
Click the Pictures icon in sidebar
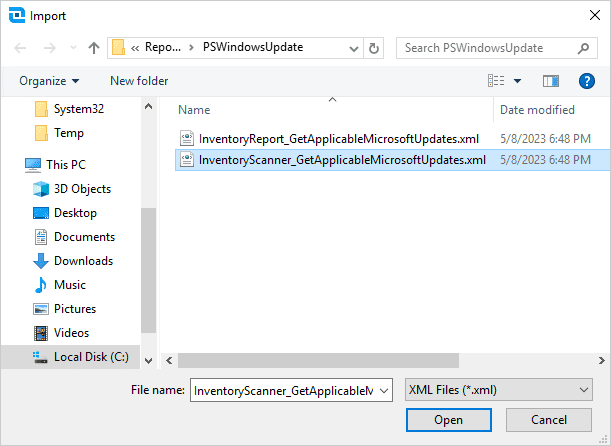point(41,309)
